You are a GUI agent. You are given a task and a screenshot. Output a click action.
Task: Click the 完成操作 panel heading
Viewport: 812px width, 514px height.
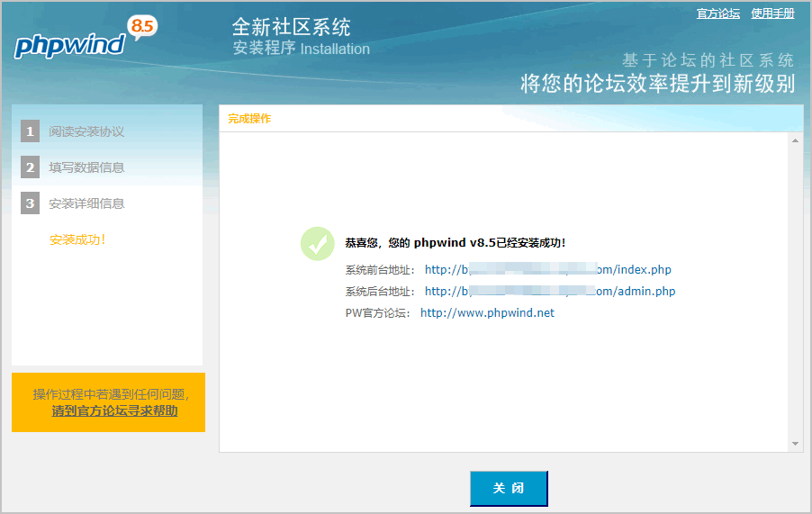249,119
